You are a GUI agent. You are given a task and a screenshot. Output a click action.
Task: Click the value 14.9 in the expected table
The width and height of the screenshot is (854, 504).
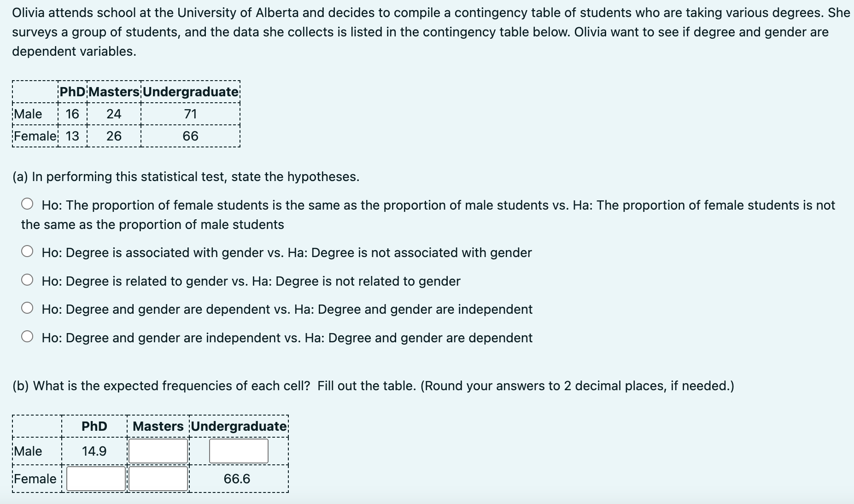point(94,451)
